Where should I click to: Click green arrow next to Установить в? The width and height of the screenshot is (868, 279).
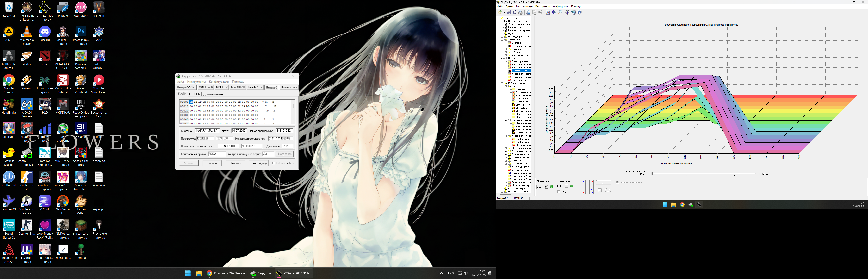[552, 187]
